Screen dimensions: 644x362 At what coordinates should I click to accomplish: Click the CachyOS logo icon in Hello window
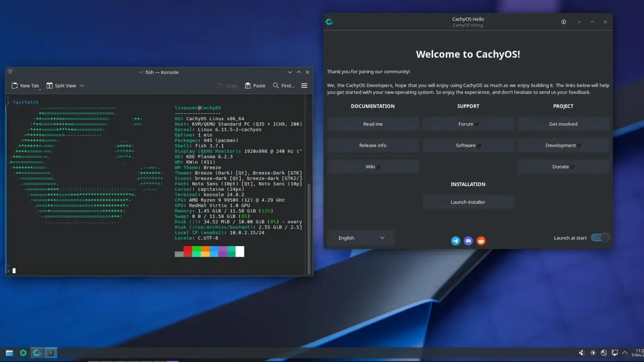(329, 22)
